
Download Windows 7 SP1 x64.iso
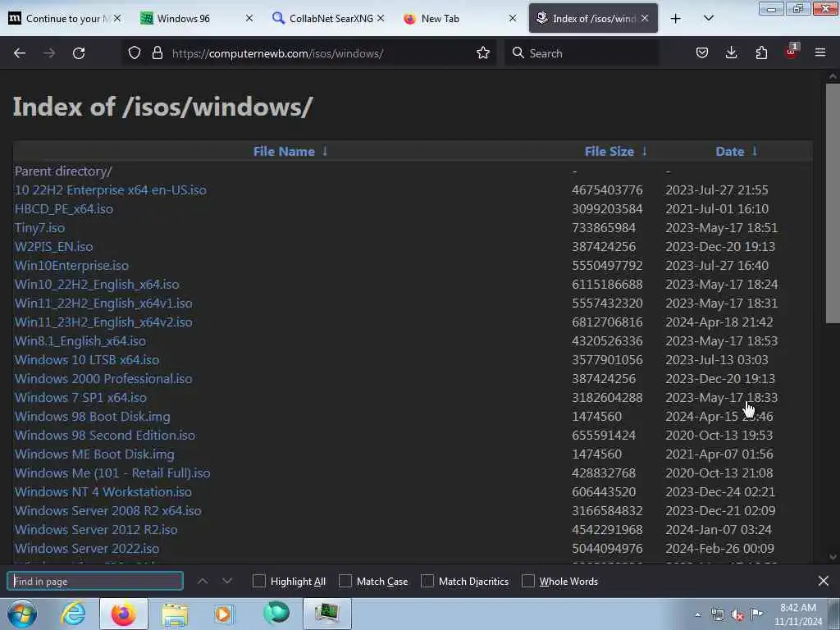80,398
